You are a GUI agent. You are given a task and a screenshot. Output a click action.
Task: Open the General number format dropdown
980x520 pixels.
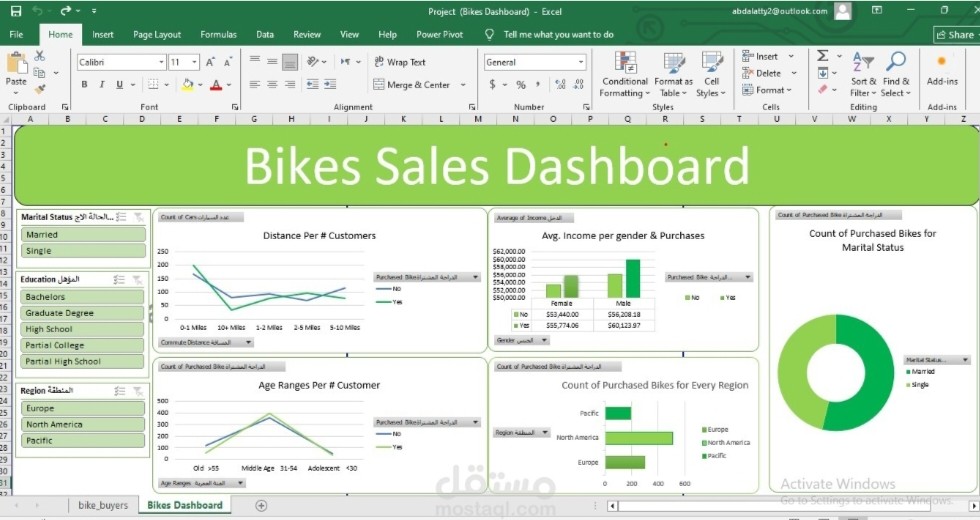[x=581, y=62]
